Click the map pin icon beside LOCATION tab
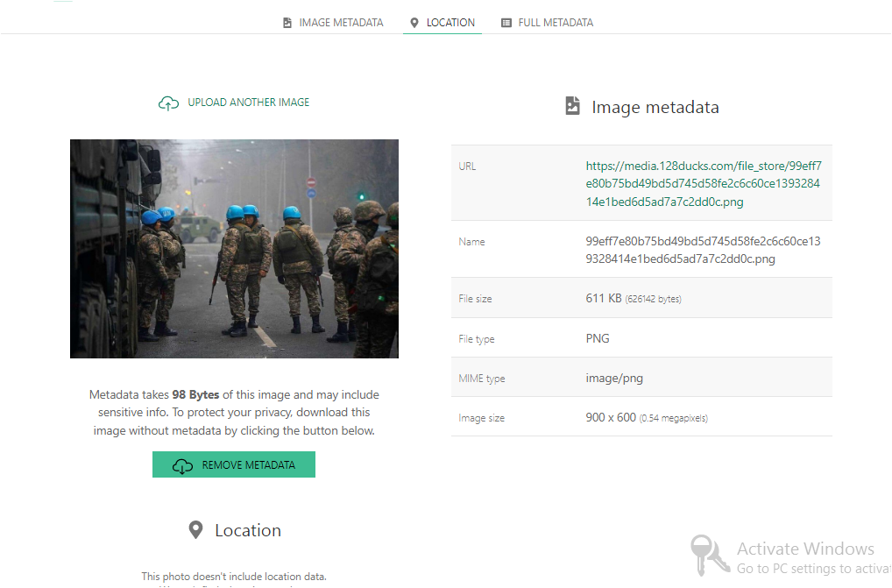This screenshot has height=588, width=892. tap(414, 23)
